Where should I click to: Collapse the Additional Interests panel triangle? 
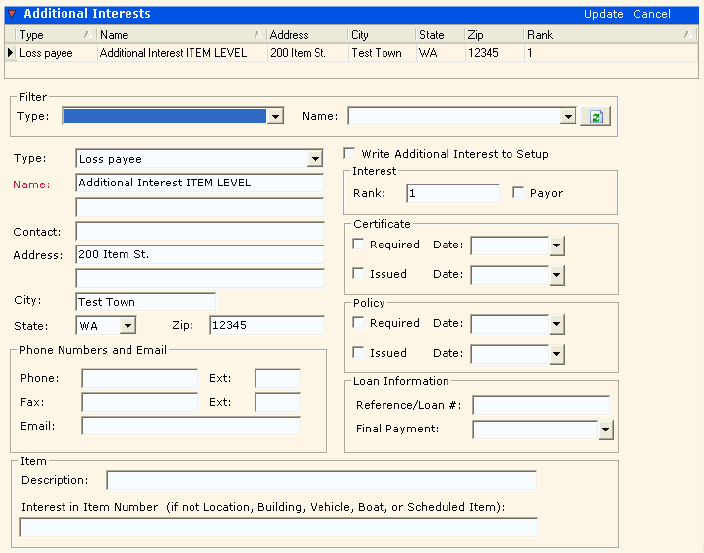[x=12, y=14]
